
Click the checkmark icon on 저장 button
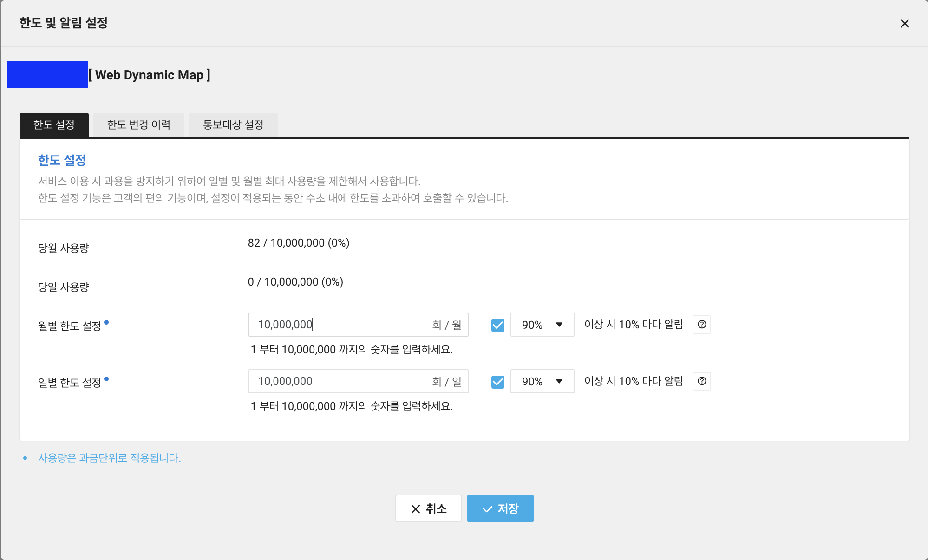coord(487,509)
